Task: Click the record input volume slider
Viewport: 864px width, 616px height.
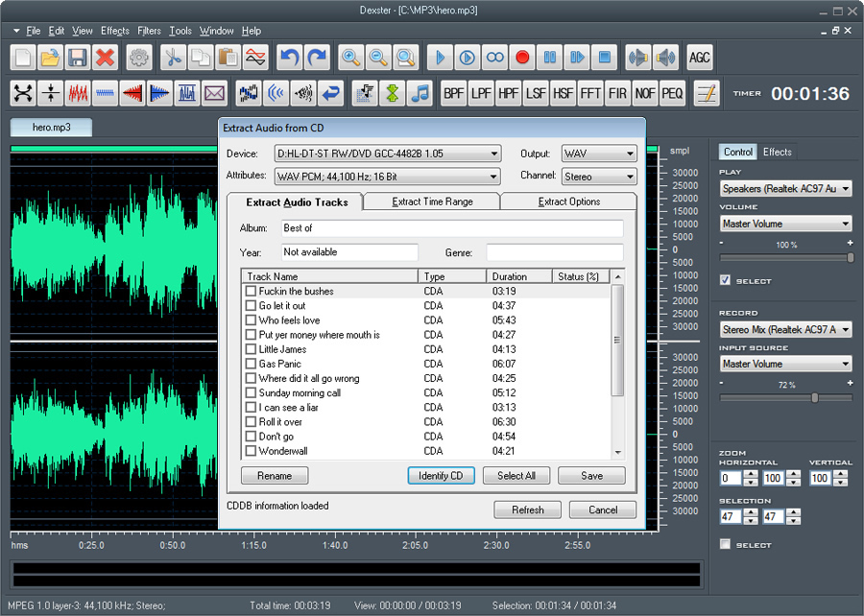Action: [x=785, y=397]
